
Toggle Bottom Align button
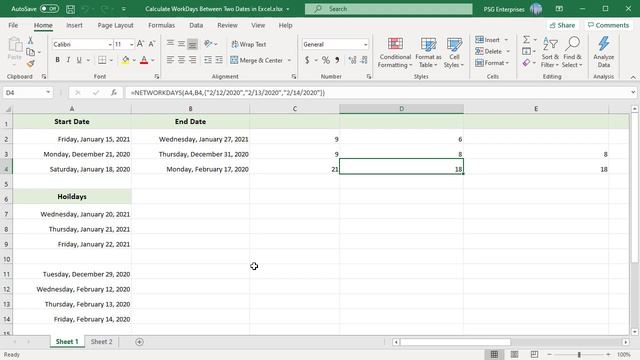point(192,44)
